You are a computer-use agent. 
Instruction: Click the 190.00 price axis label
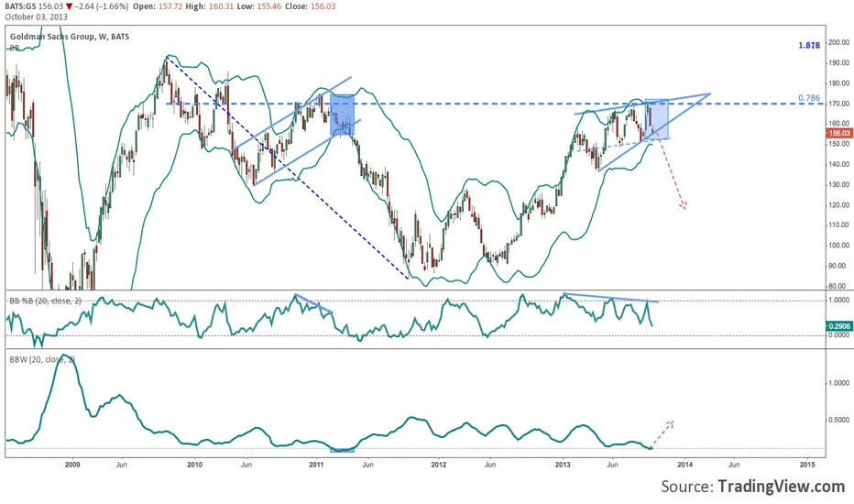pyautogui.click(x=838, y=62)
